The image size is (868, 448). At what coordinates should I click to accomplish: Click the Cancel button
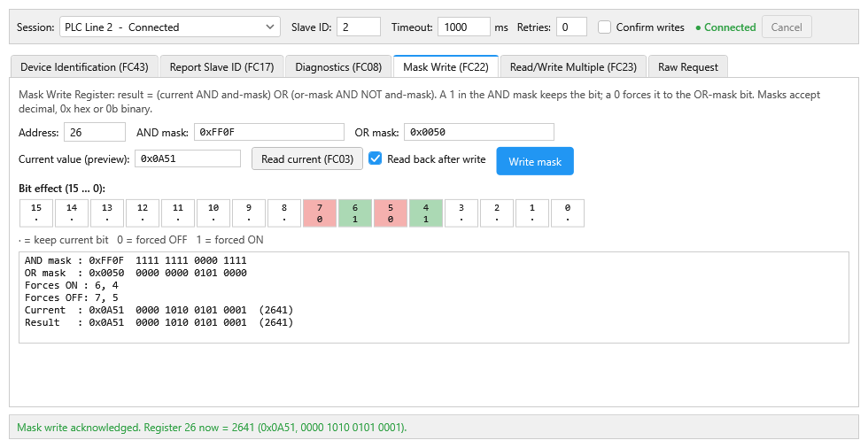coord(787,27)
